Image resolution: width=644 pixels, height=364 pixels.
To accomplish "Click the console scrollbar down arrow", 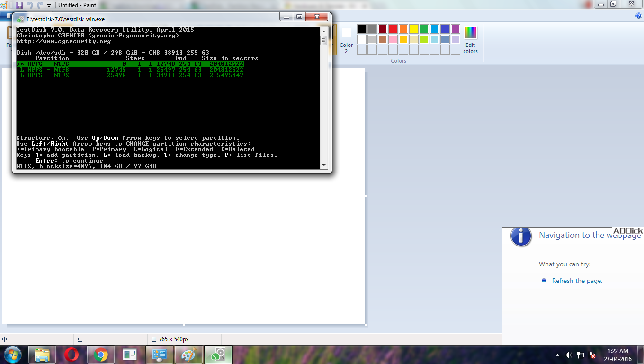I will tap(324, 165).
